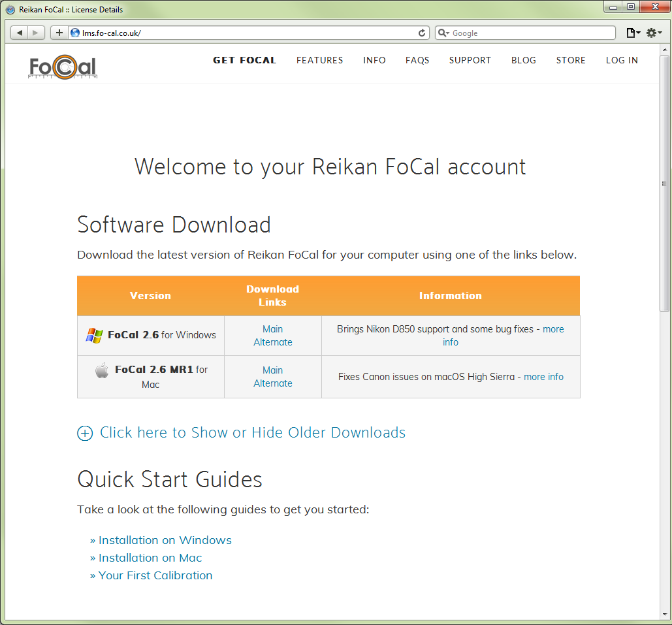Click the scrollbar up arrow
672x625 pixels.
(x=664, y=50)
